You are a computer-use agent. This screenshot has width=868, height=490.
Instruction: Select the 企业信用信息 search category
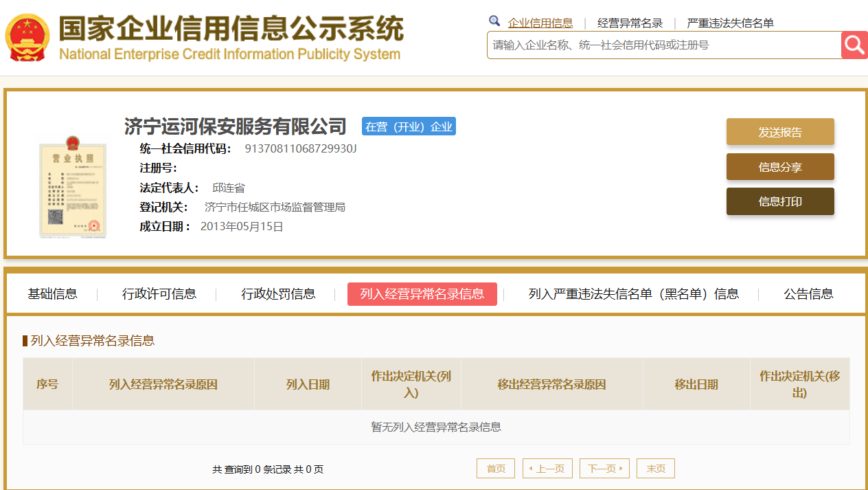pyautogui.click(x=540, y=23)
